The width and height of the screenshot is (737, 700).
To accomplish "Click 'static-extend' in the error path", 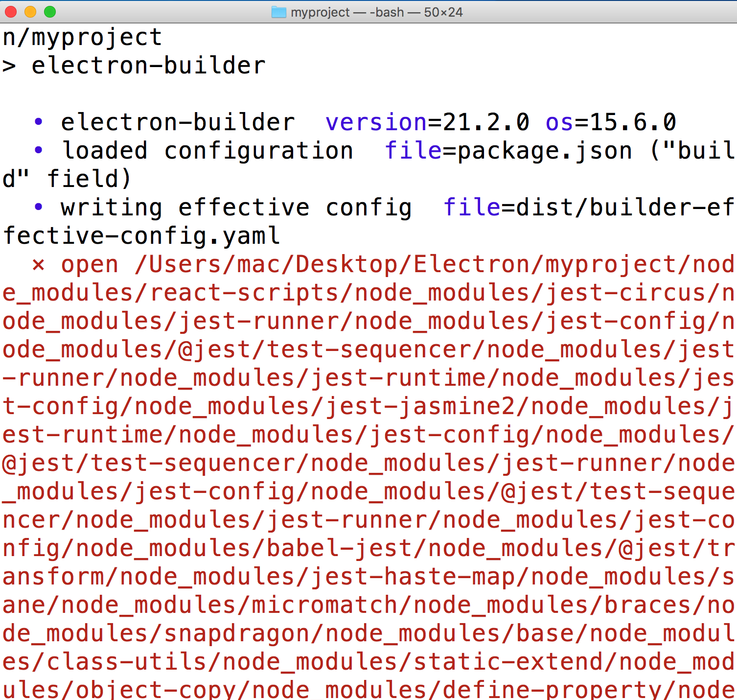I will [x=508, y=662].
